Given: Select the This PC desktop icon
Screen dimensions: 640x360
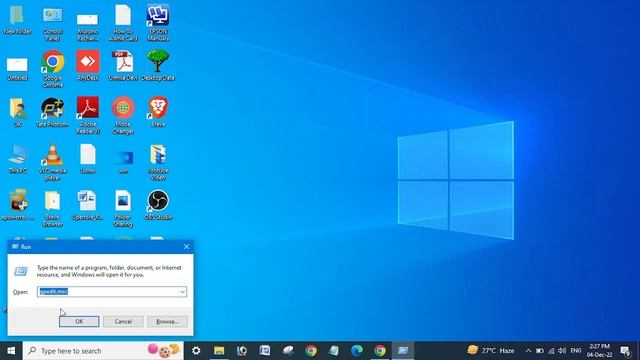Looking at the screenshot, I should (x=17, y=159).
